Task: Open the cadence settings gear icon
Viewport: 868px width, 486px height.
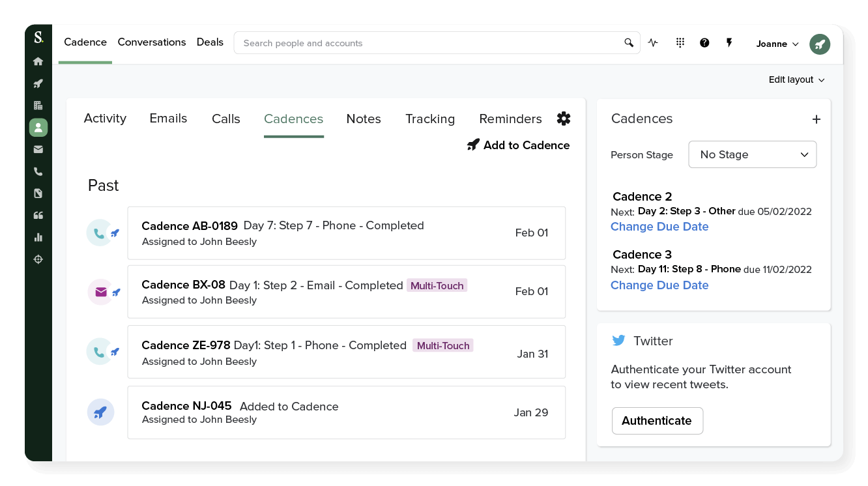Action: click(563, 119)
